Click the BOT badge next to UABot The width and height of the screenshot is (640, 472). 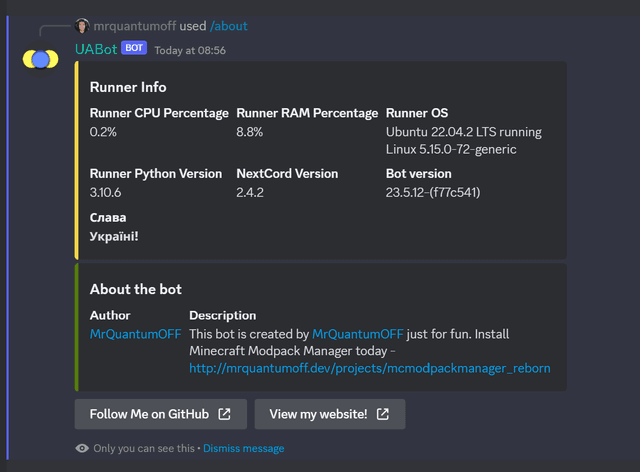click(x=135, y=49)
